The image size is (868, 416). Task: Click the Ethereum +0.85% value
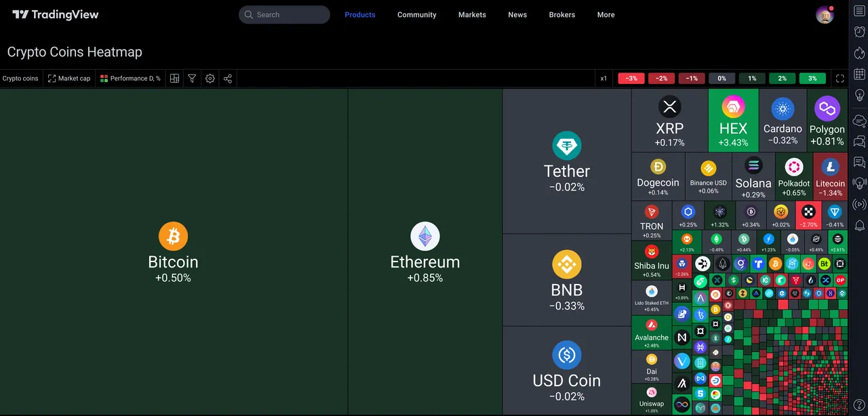coord(425,278)
